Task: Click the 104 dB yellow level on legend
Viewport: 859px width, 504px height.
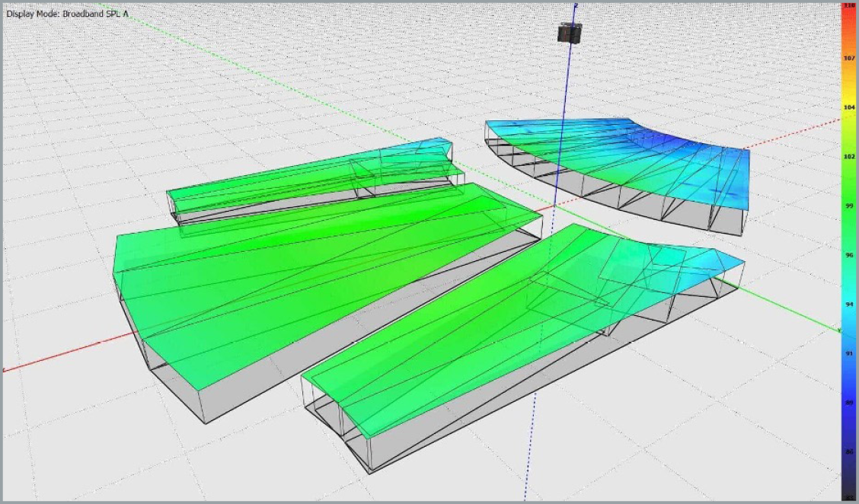Action: pyautogui.click(x=848, y=108)
